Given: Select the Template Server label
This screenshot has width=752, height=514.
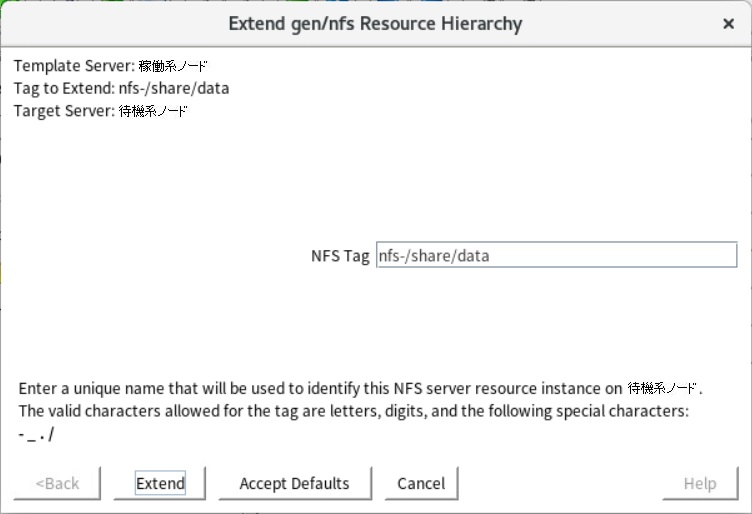Looking at the screenshot, I should point(74,66).
